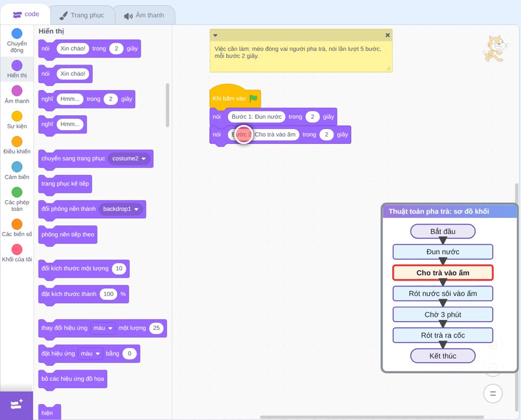Open the backdrop1 dropdown in the block
Image resolution: width=521 pixels, height=420 pixels.
point(121,209)
